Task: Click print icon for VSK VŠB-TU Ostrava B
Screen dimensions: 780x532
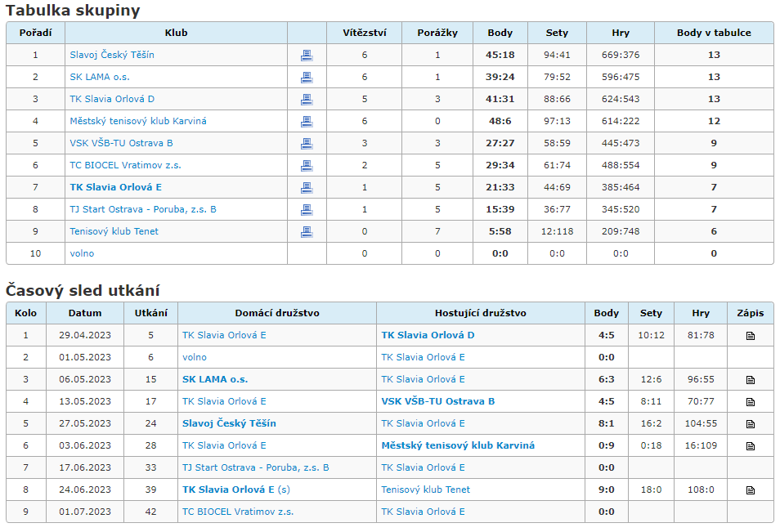Action: (x=307, y=143)
